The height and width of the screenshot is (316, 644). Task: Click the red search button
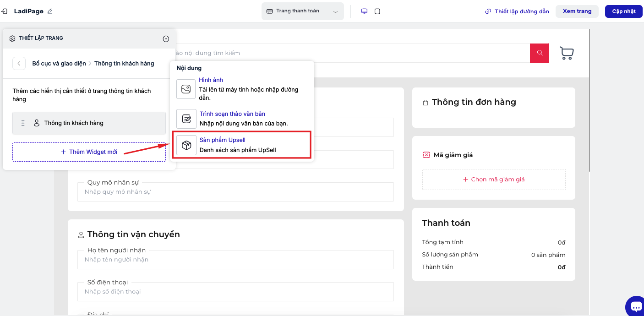tap(540, 53)
